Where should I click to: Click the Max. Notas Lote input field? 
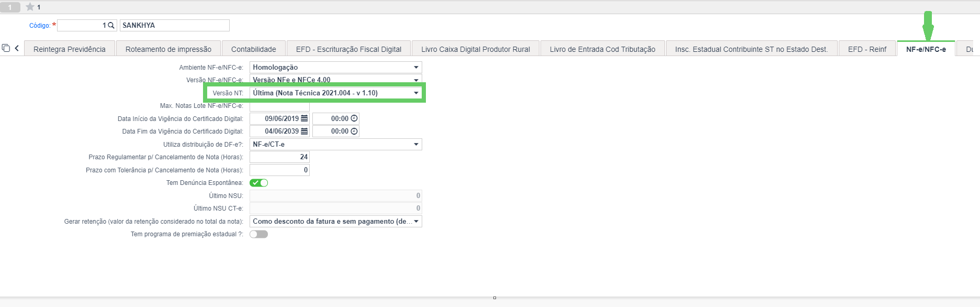click(279, 106)
